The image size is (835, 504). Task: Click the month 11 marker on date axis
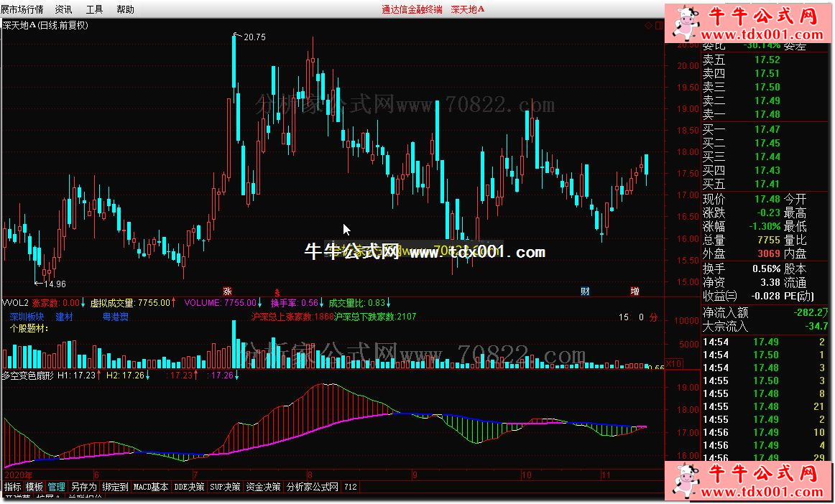click(606, 475)
